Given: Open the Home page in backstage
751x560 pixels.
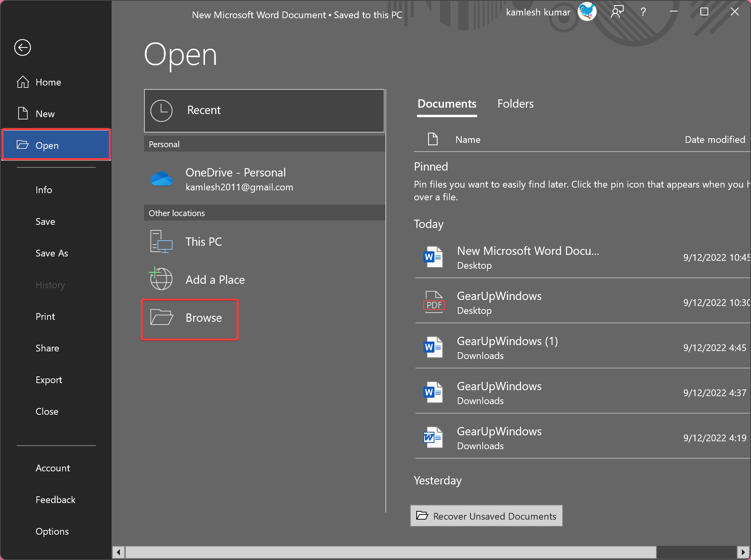Looking at the screenshot, I should tap(56, 82).
